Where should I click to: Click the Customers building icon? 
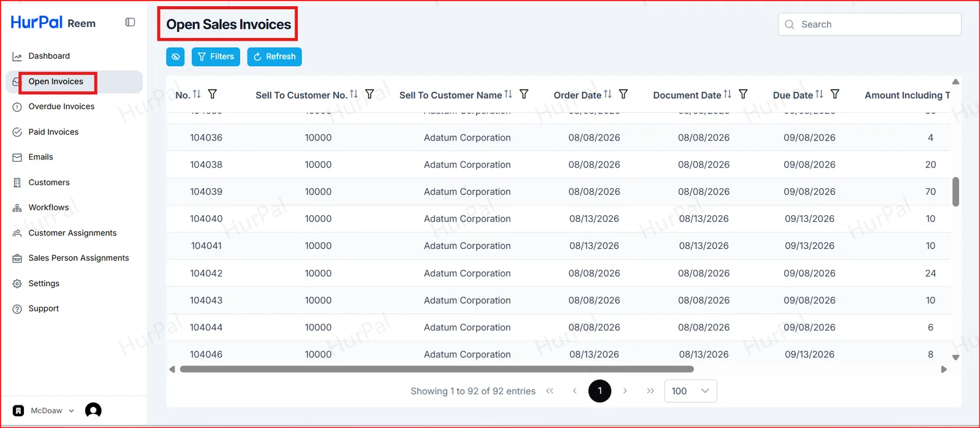click(17, 183)
